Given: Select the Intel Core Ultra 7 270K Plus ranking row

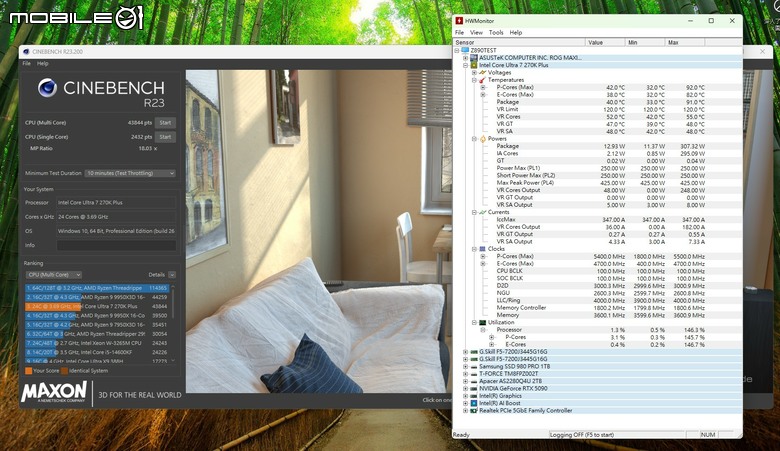Looking at the screenshot, I should coord(97,306).
